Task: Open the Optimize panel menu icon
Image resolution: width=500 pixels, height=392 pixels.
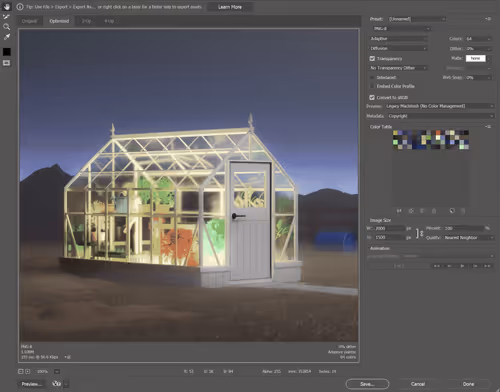Action: (488, 19)
